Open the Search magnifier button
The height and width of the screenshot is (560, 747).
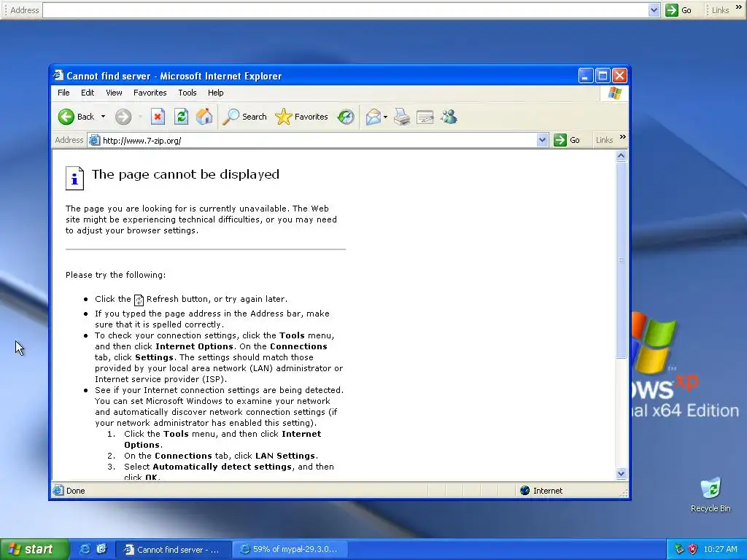[x=244, y=117]
